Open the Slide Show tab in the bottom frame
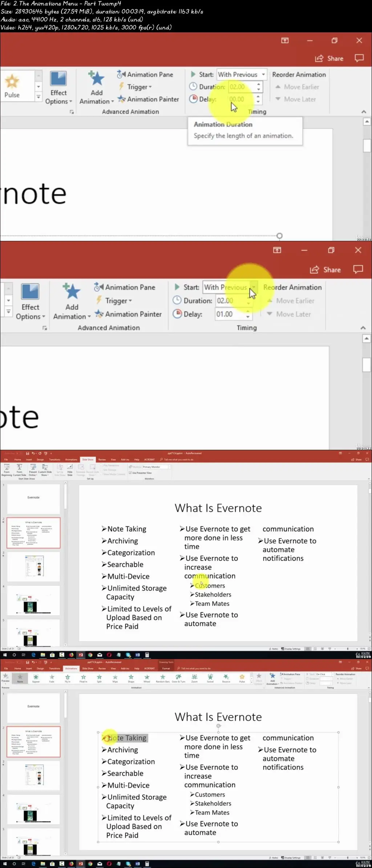This screenshot has height=868, width=372. [x=88, y=669]
